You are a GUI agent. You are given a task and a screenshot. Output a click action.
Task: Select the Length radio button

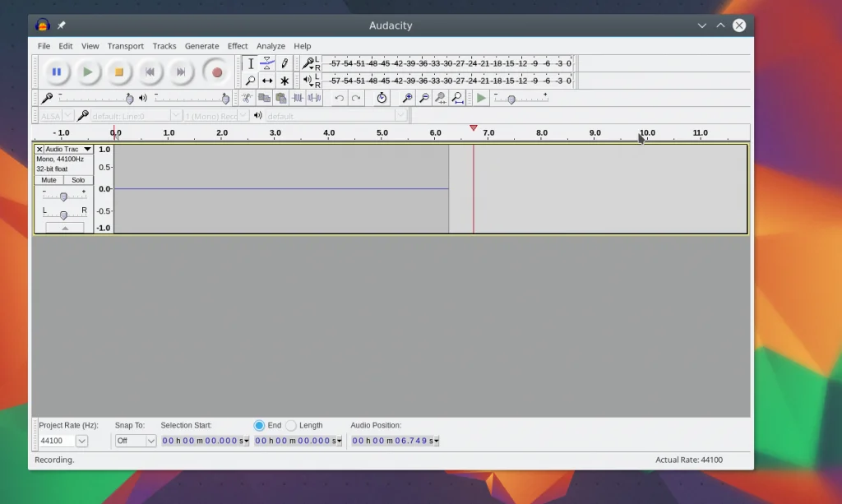[x=291, y=425]
